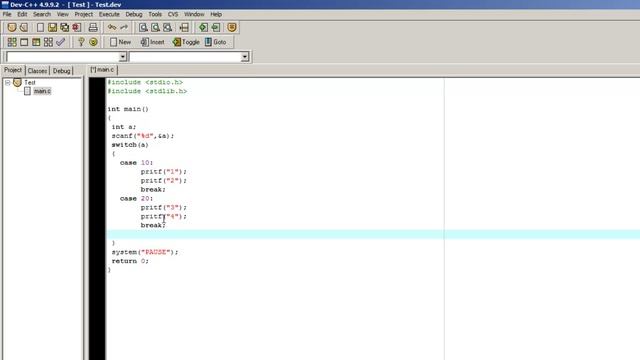Screen dimensions: 640x360
Task: Click the Open Project or File icon
Action: 24,27
